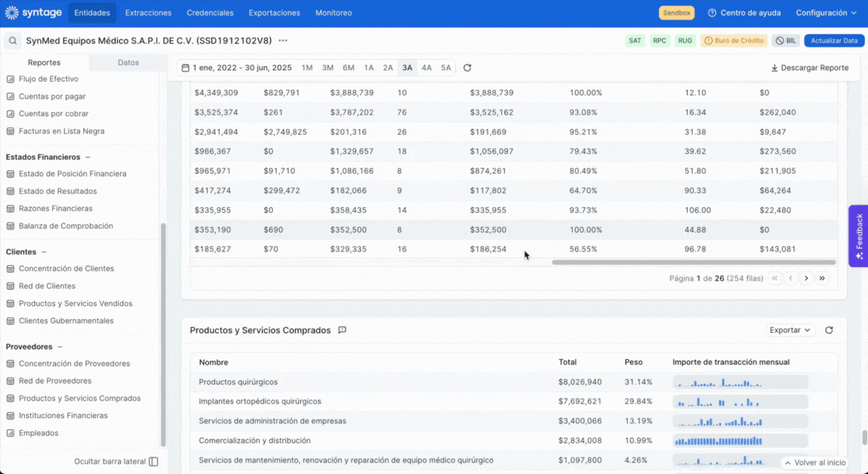Open Clientes Gubernamentales report
The height and width of the screenshot is (474, 868).
coord(66,321)
